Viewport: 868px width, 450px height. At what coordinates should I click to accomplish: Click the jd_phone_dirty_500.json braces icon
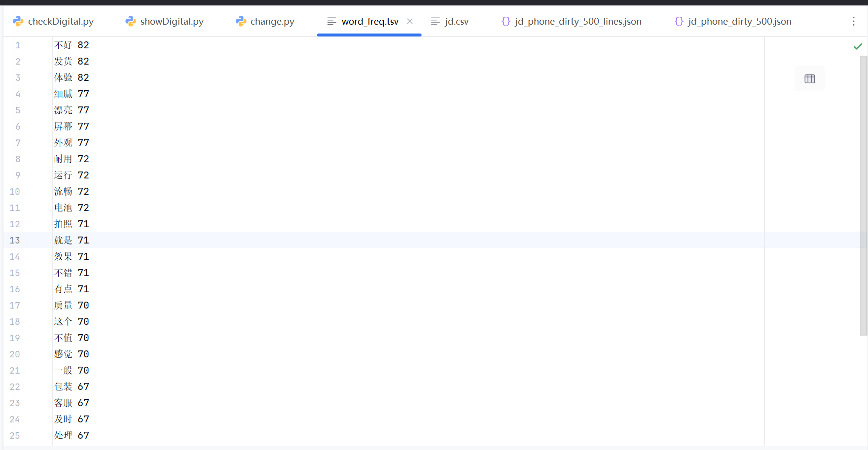point(679,21)
